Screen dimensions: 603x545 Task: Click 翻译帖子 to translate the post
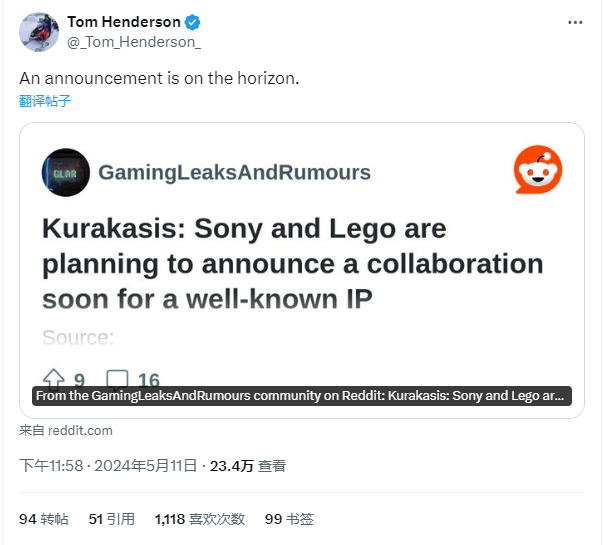coord(45,101)
